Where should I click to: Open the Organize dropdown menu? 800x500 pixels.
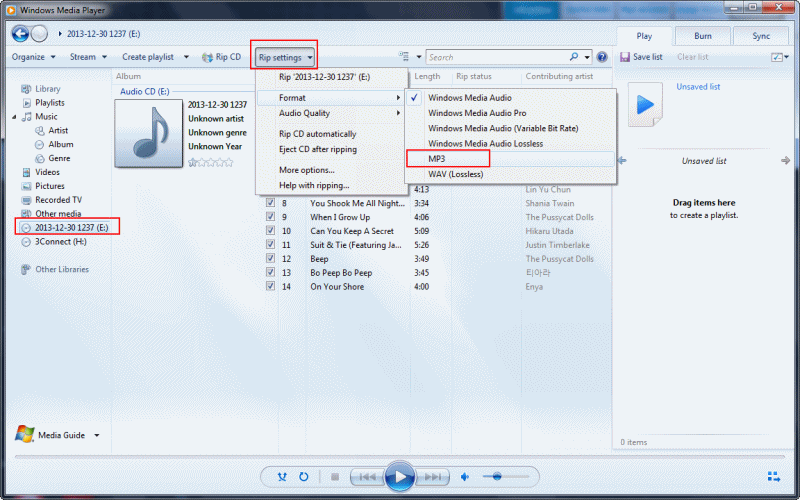[34, 57]
